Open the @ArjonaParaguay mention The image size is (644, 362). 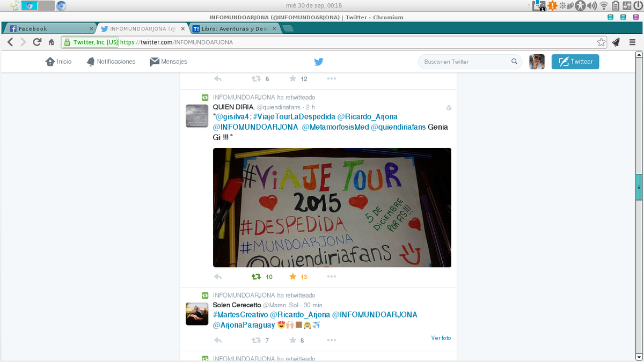click(x=244, y=325)
